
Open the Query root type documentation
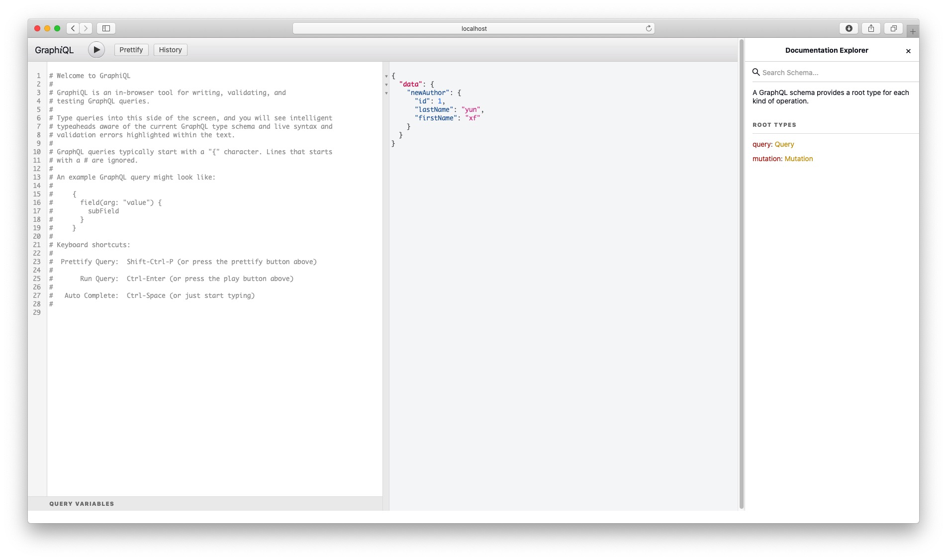[x=784, y=144]
